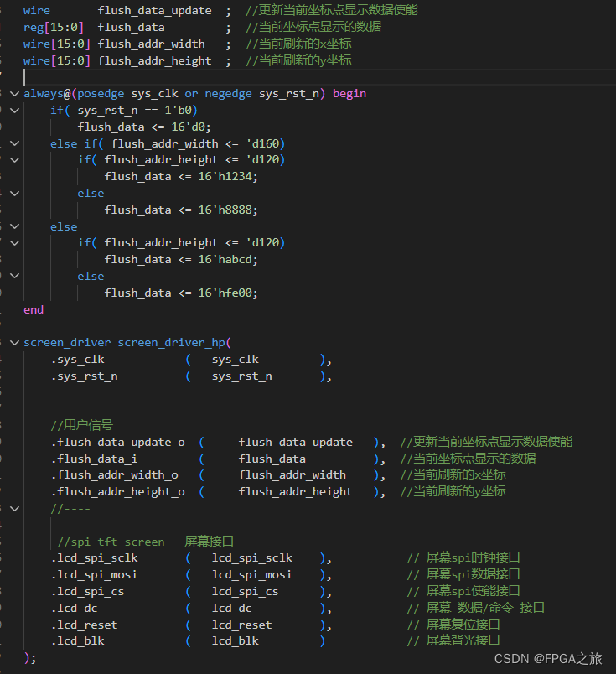This screenshot has width=616, height=674.
Task: Click the //用户信号 comment
Action: point(81,425)
